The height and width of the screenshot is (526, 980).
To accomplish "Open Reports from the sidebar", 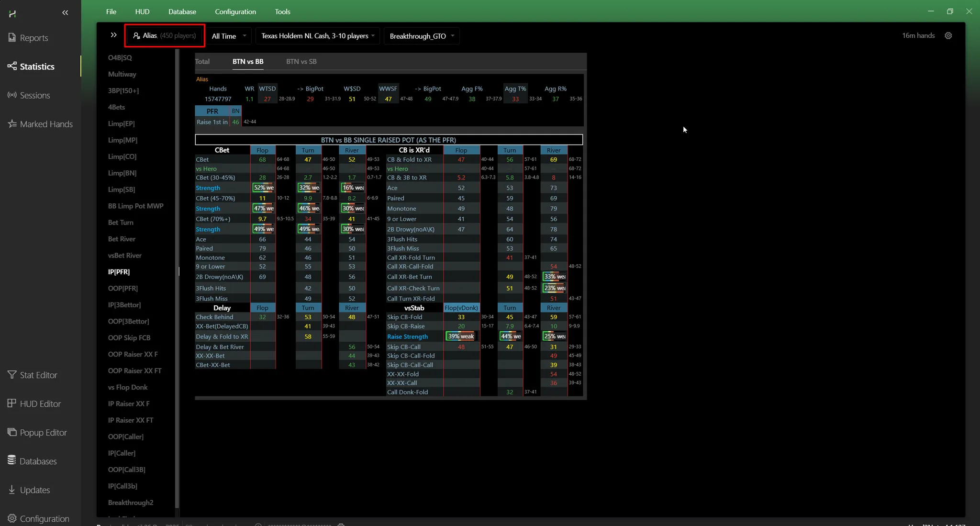I will (33, 38).
